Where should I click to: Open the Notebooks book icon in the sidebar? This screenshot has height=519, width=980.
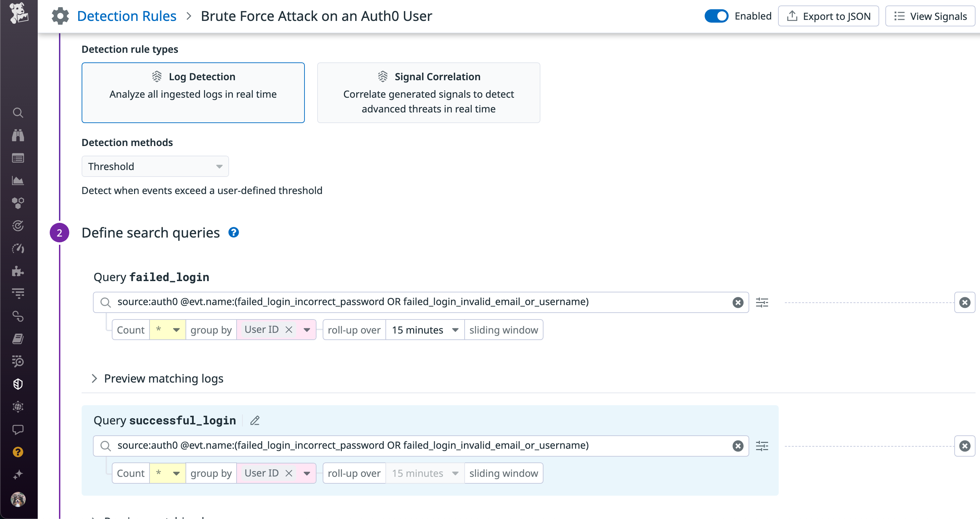[18, 339]
